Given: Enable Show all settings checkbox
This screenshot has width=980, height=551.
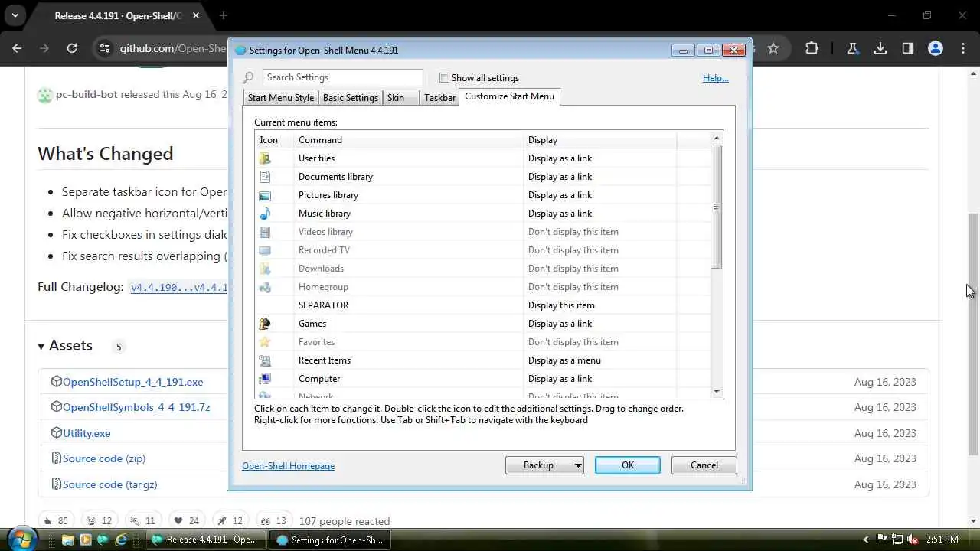Looking at the screenshot, I should tap(444, 77).
